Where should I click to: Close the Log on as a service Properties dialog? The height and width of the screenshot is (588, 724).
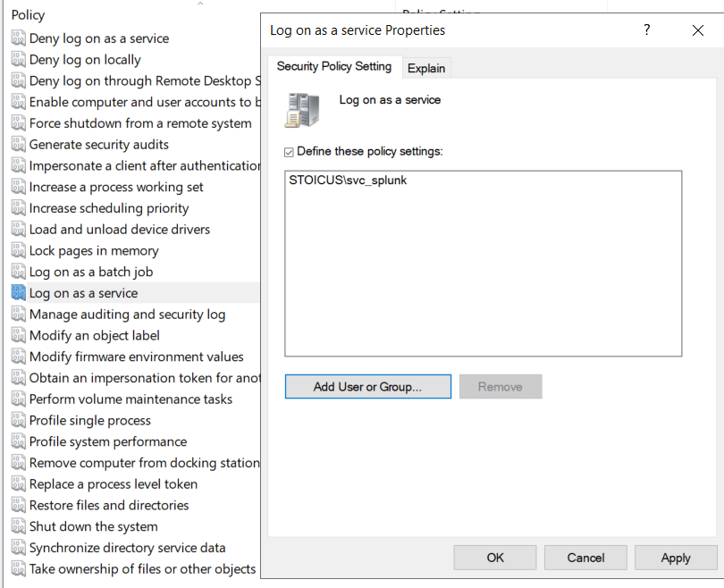coord(698,30)
